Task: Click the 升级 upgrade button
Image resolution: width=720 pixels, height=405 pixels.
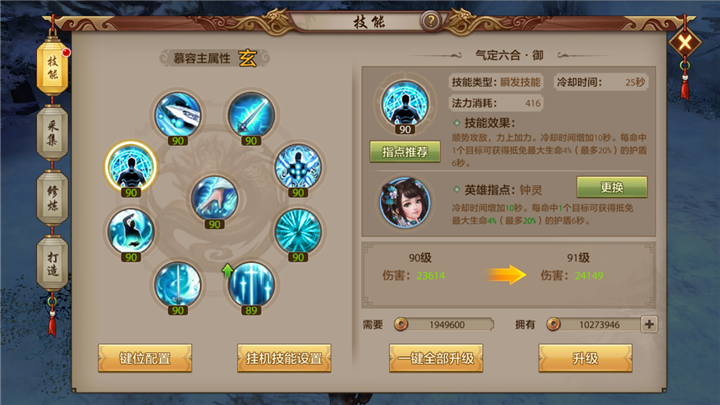Action: (x=585, y=358)
